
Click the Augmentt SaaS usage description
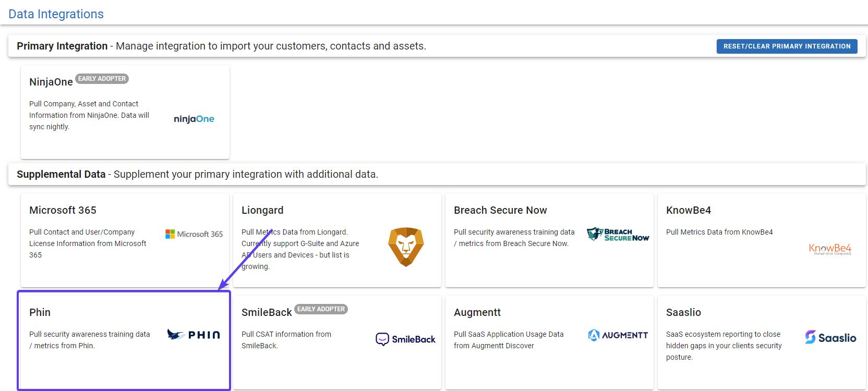click(x=509, y=340)
